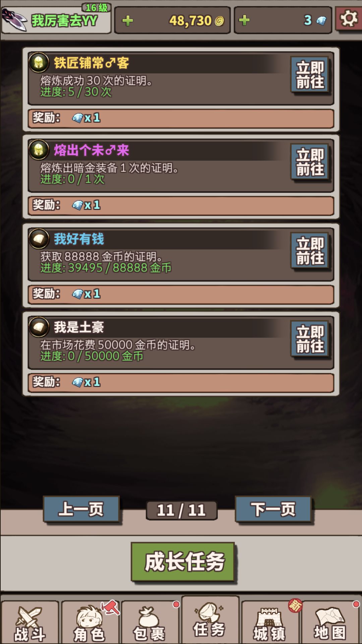Viewport: 362px width, 644px height.
Task: Click the 成长任务 growth quest button
Action: point(183,562)
